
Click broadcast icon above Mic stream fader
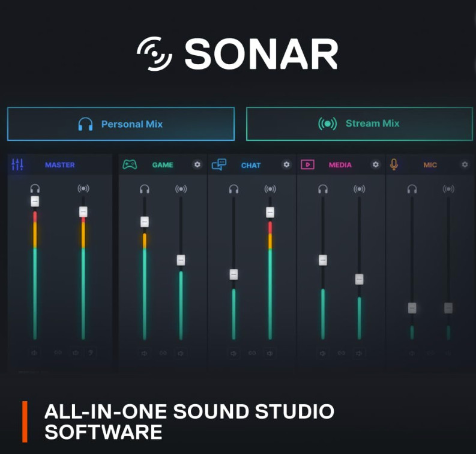[448, 189]
